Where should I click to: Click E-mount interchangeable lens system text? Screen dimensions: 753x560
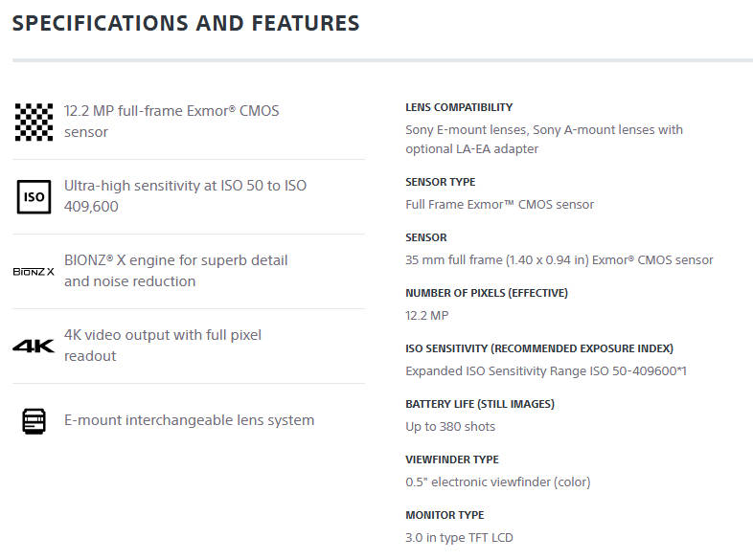coord(189,420)
